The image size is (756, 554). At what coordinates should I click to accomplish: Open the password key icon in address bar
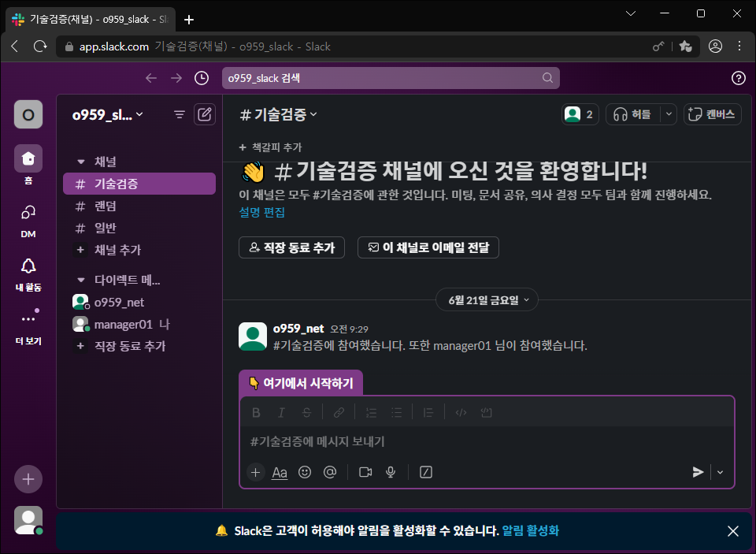(658, 46)
